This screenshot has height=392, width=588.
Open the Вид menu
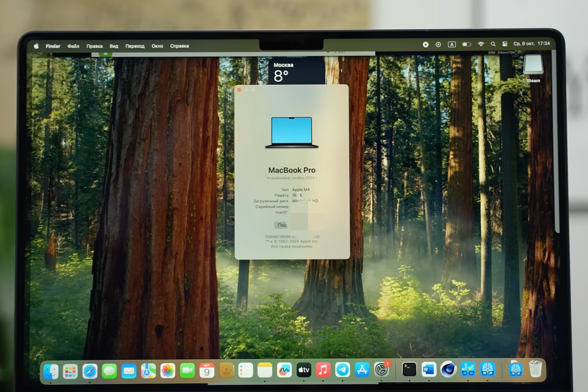click(x=114, y=46)
